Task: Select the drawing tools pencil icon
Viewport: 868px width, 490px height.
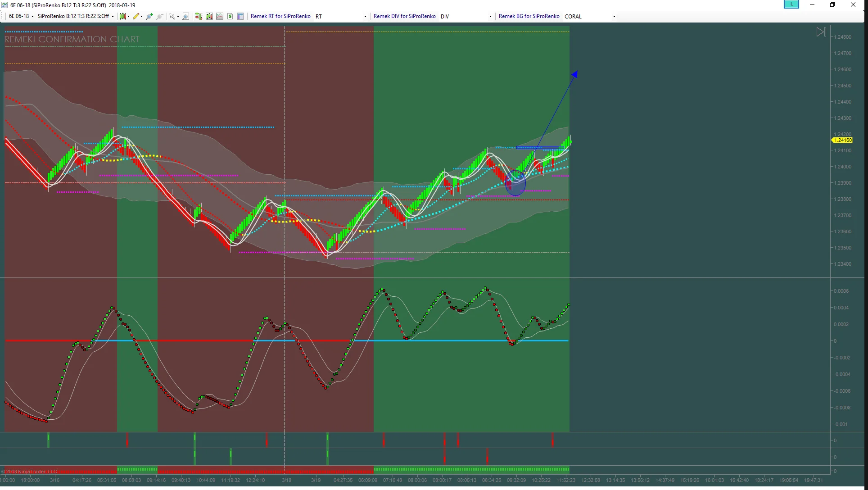Action: point(136,16)
